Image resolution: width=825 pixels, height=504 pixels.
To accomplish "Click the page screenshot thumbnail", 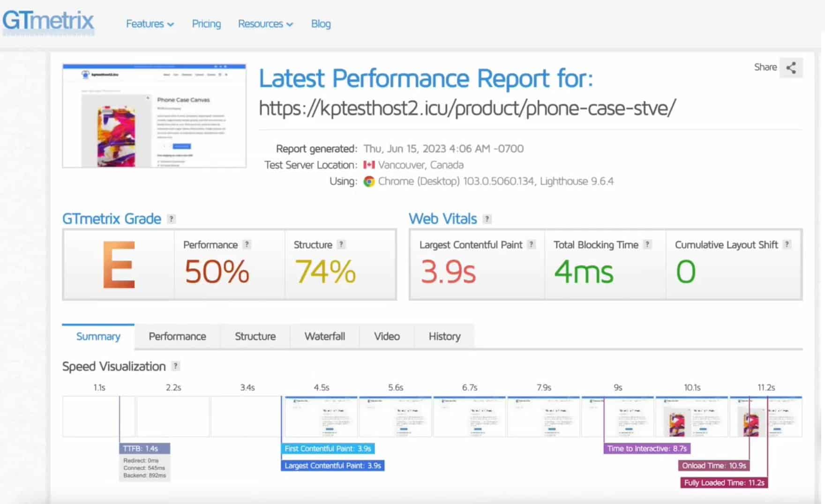I will pos(154,116).
